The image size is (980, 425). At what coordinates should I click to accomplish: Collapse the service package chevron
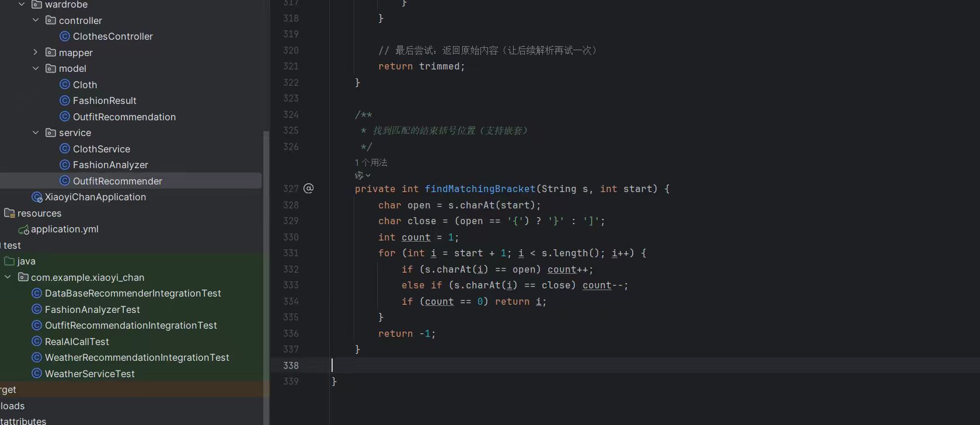point(36,133)
